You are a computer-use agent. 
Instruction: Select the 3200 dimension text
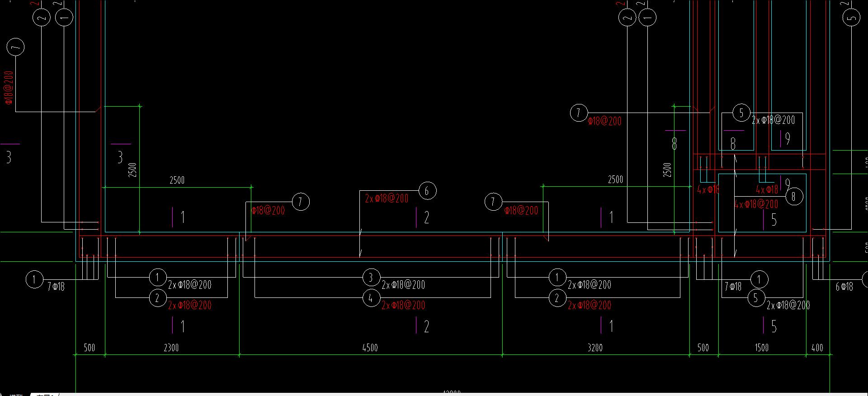[x=595, y=348]
